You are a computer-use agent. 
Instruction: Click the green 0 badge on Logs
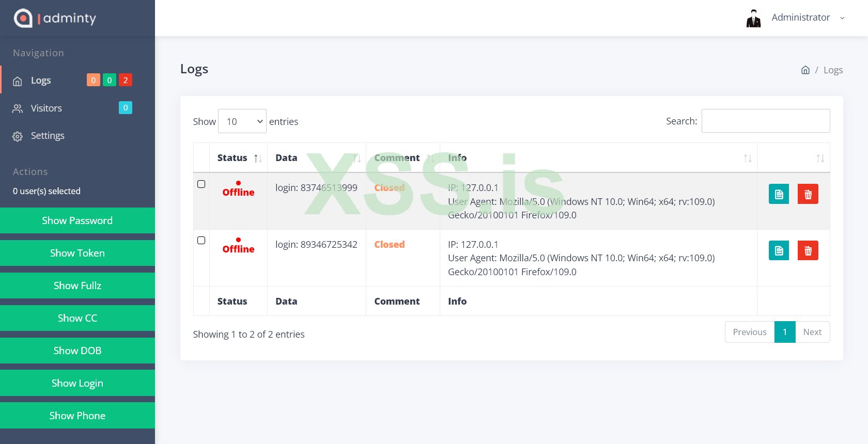(x=110, y=80)
